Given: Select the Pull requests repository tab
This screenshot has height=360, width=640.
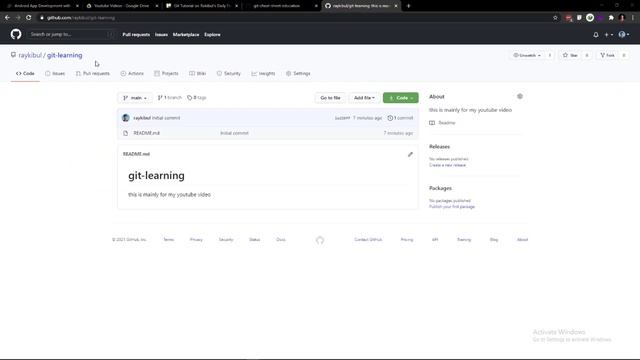Looking at the screenshot, I should coord(93,73).
